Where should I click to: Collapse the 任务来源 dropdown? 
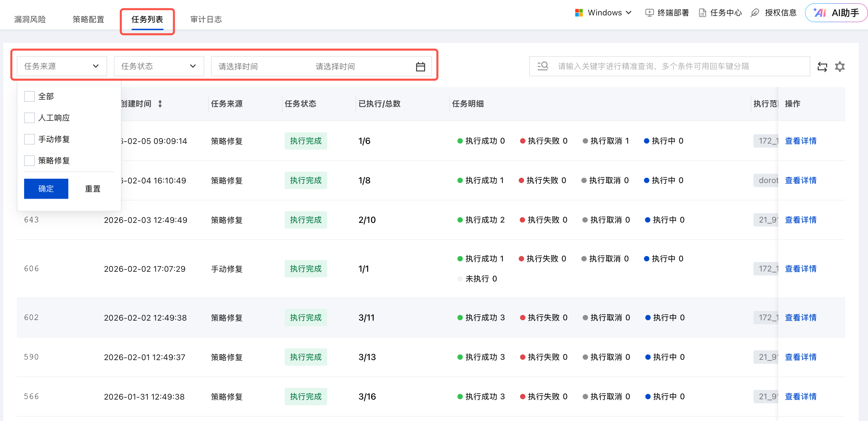[62, 66]
